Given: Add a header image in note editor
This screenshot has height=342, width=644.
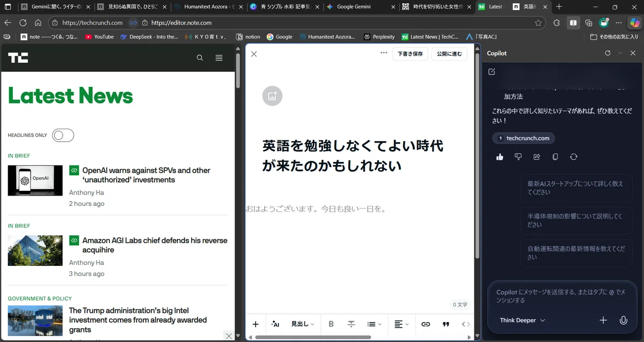Looking at the screenshot, I should click(272, 96).
